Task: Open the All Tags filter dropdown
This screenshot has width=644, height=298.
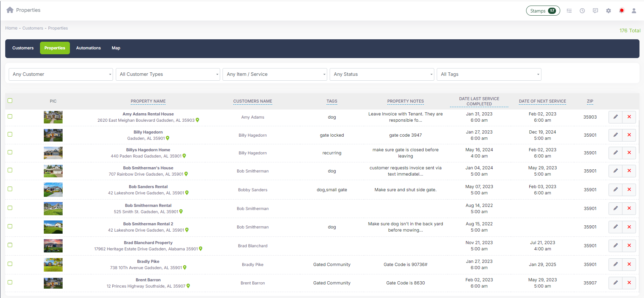Action: [x=489, y=74]
